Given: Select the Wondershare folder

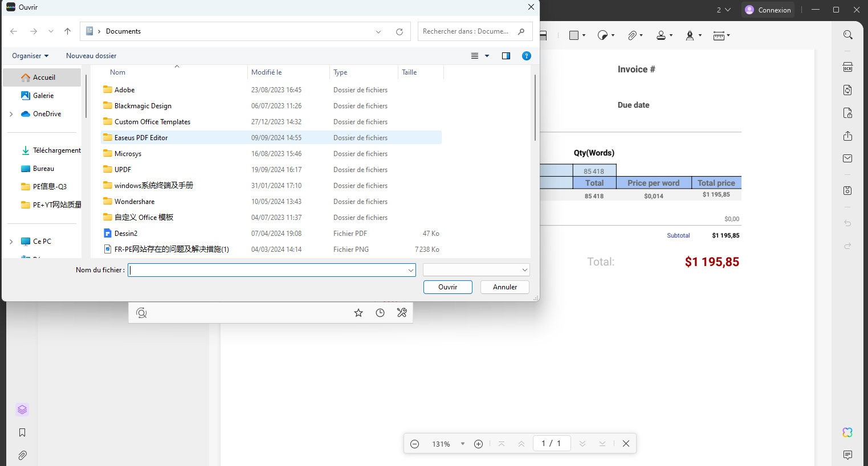Looking at the screenshot, I should (x=271, y=202).
